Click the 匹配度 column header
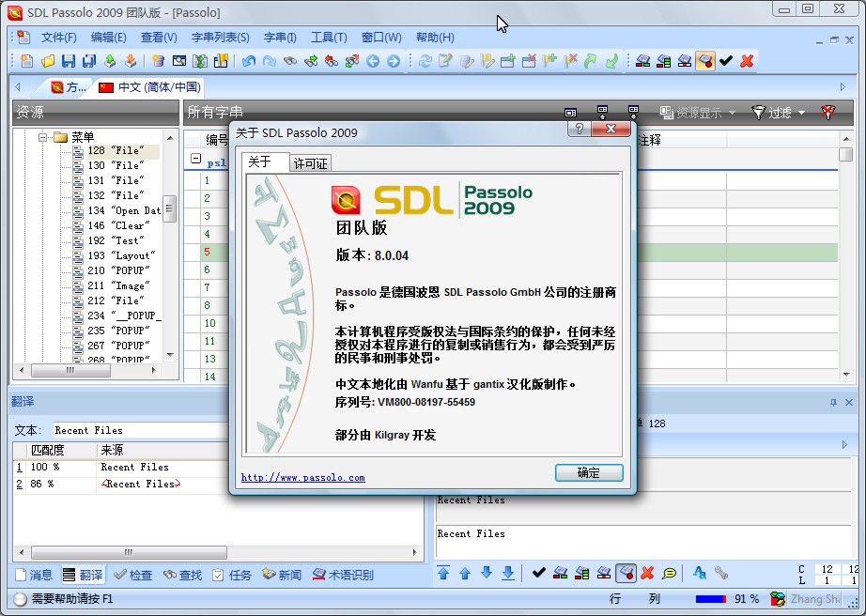Image resolution: width=866 pixels, height=616 pixels. pyautogui.click(x=61, y=450)
